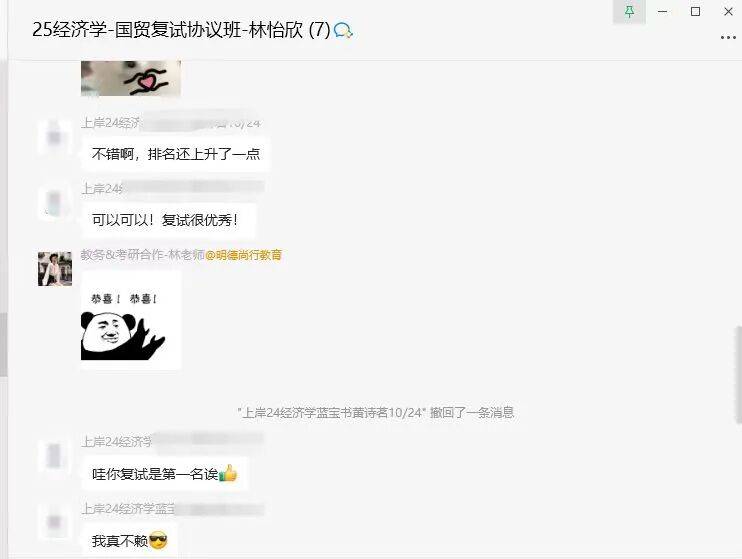Click the chat bubble icon beside the group title

click(343, 31)
